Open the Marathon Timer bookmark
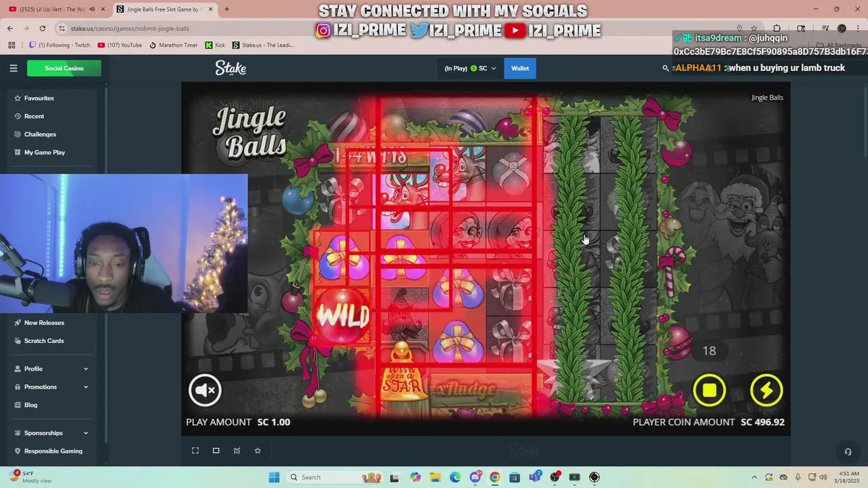Screen dimensions: 868x488 point(174,45)
